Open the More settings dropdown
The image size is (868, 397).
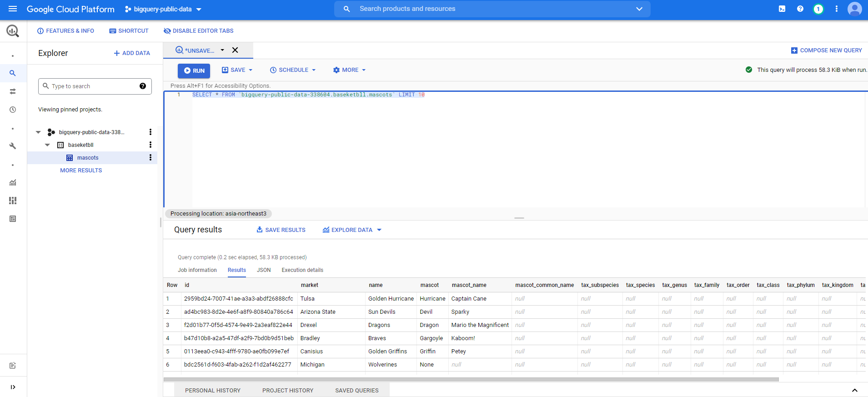tap(349, 70)
